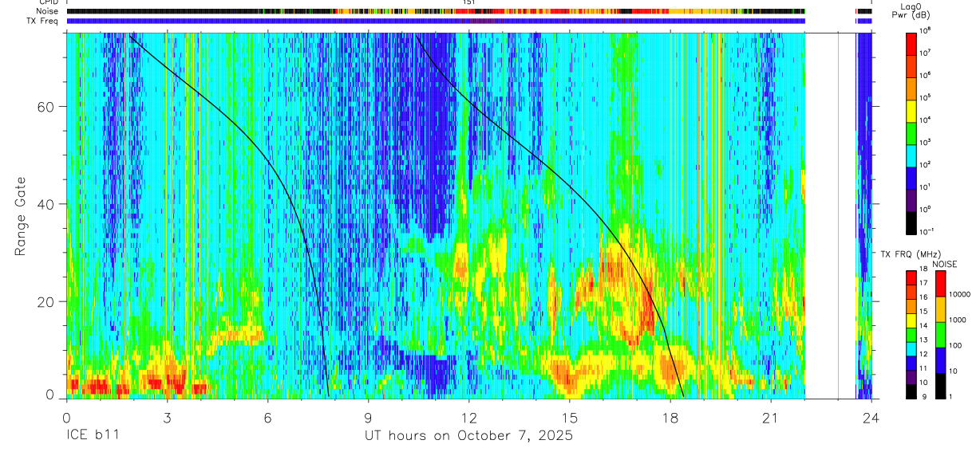Click the '21' tick label on UT hours axis
This screenshot has height=452, width=980.
click(x=771, y=416)
